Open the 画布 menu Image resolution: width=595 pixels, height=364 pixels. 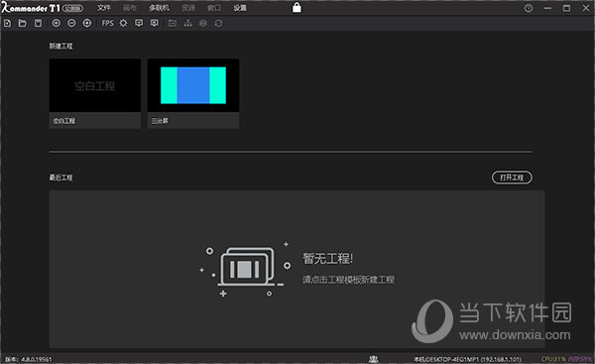130,8
